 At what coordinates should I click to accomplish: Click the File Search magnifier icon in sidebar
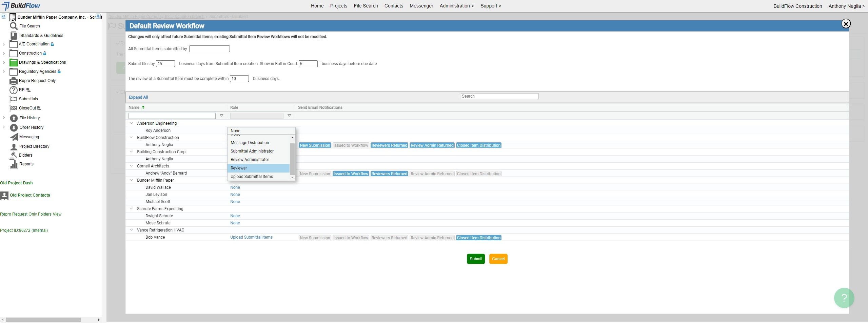click(14, 26)
